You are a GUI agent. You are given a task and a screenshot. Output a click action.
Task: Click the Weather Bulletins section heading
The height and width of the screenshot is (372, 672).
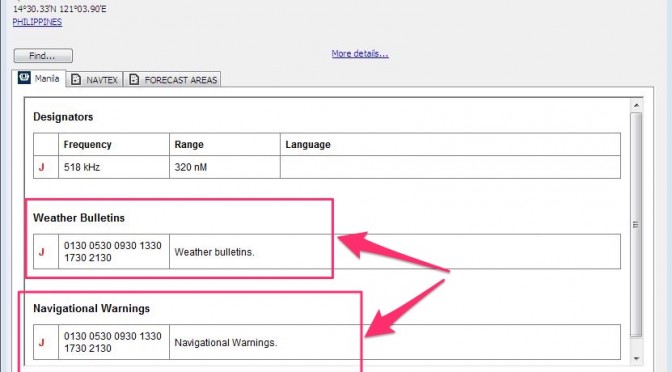79,218
